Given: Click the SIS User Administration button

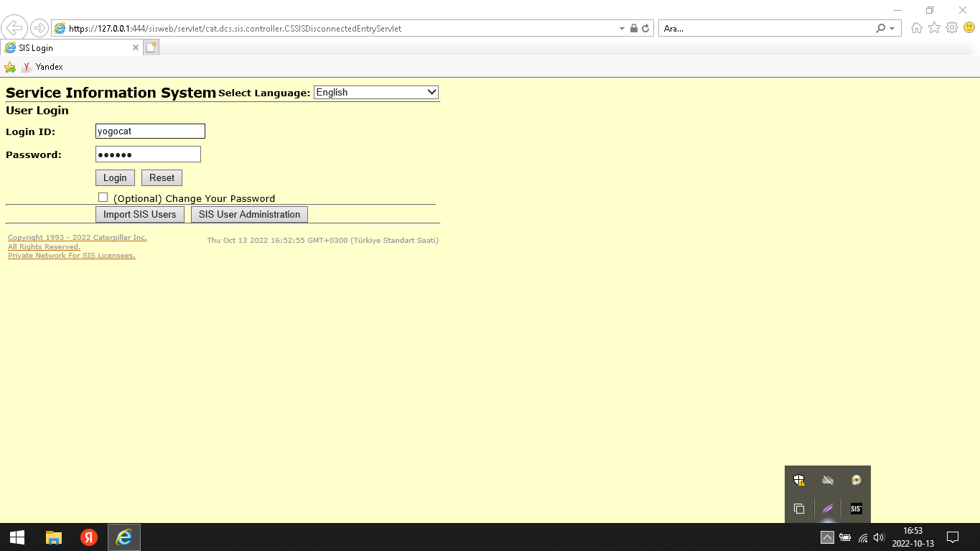Looking at the screenshot, I should point(249,215).
